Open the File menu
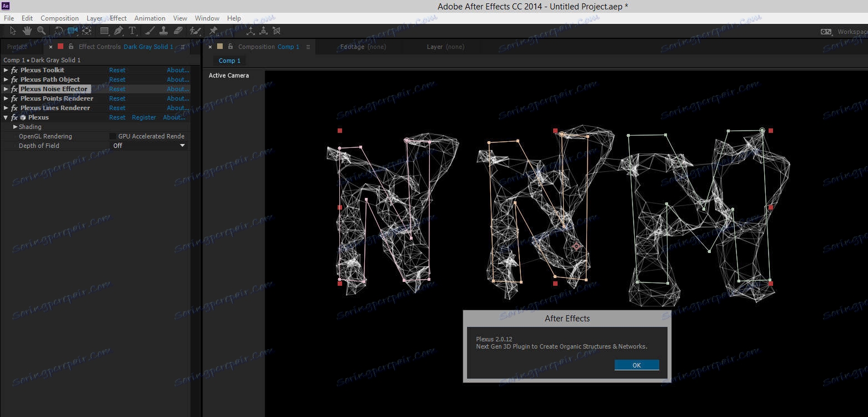This screenshot has height=417, width=868. pos(9,18)
